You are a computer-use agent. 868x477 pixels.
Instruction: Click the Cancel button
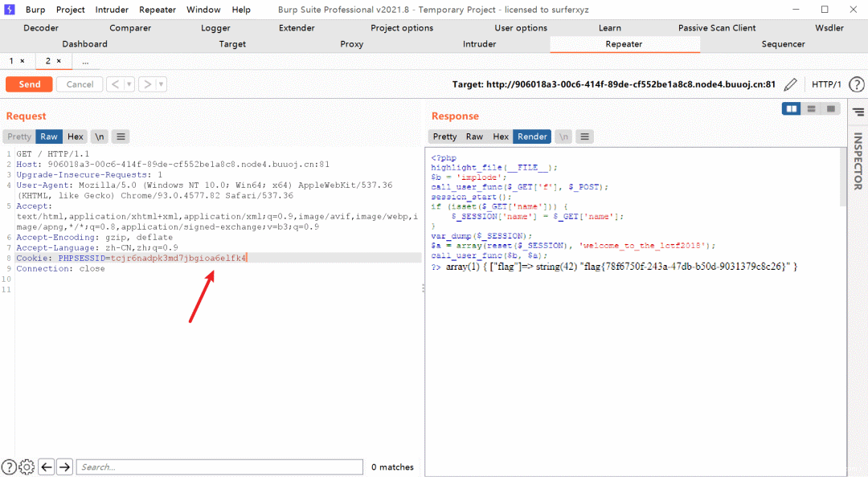click(x=80, y=84)
